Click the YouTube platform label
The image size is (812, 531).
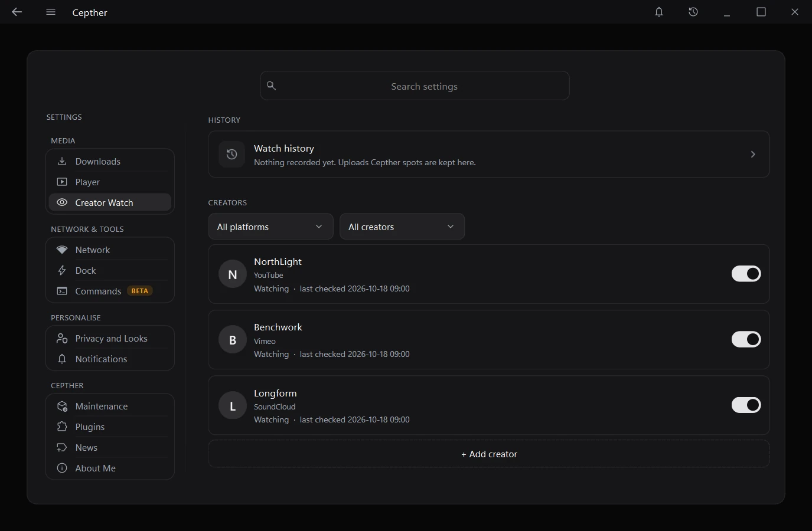click(x=269, y=275)
